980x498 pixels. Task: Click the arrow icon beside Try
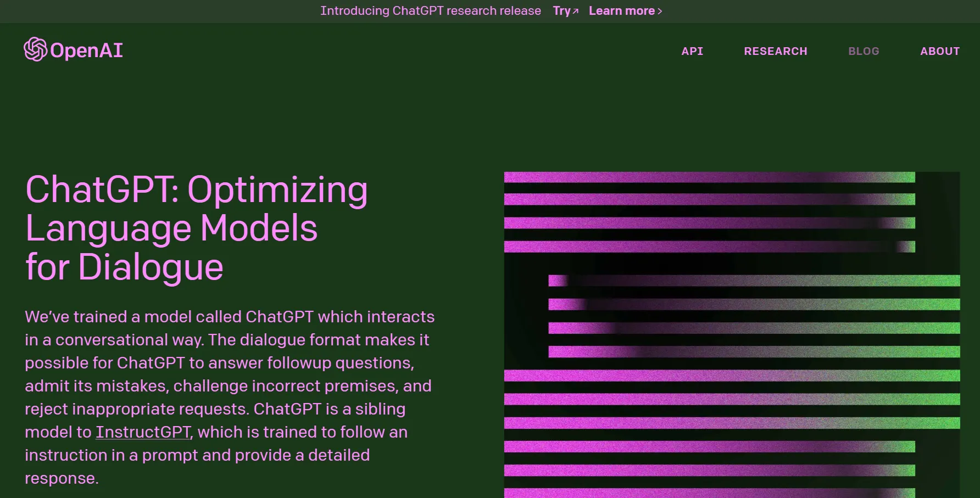(x=576, y=12)
